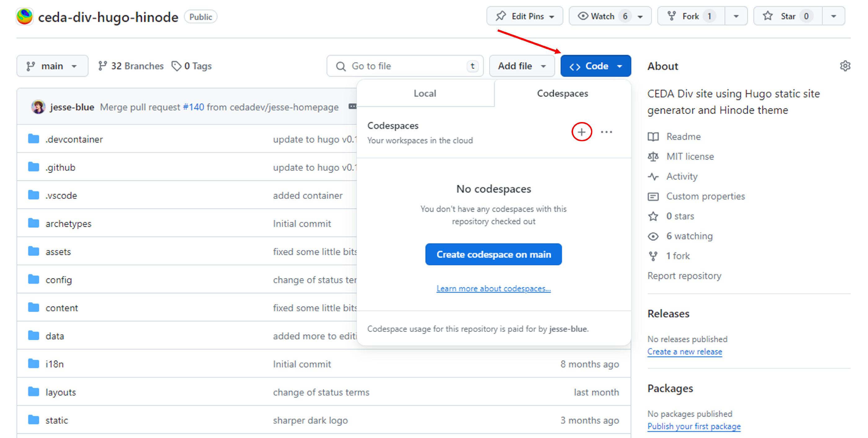The width and height of the screenshot is (868, 438).
Task: Open Learn more about codespaces link
Action: pos(493,288)
